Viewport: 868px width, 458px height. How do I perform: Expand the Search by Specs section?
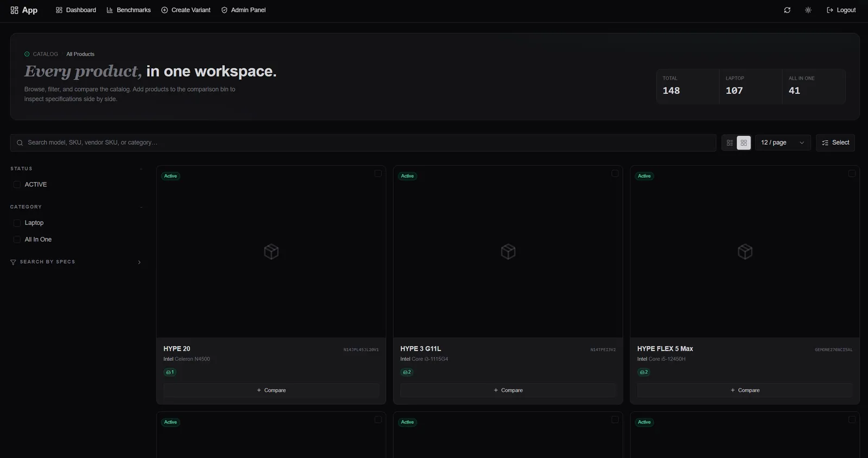point(75,262)
